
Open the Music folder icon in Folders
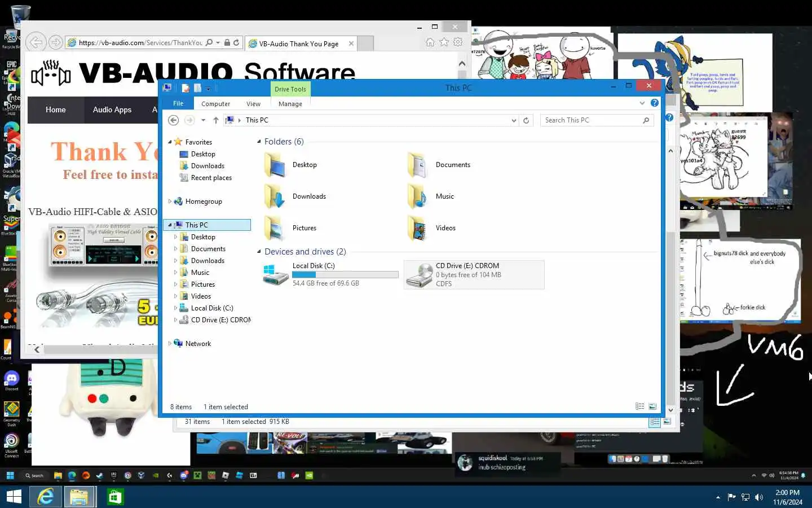pos(418,196)
